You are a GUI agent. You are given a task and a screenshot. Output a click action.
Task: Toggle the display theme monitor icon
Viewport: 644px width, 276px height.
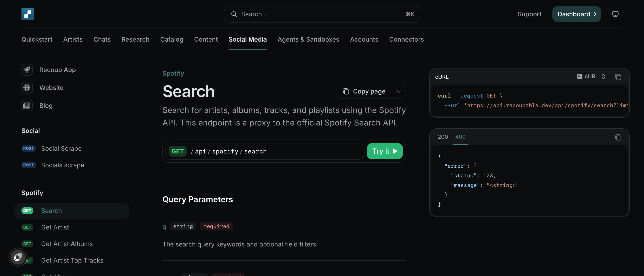[x=615, y=14]
